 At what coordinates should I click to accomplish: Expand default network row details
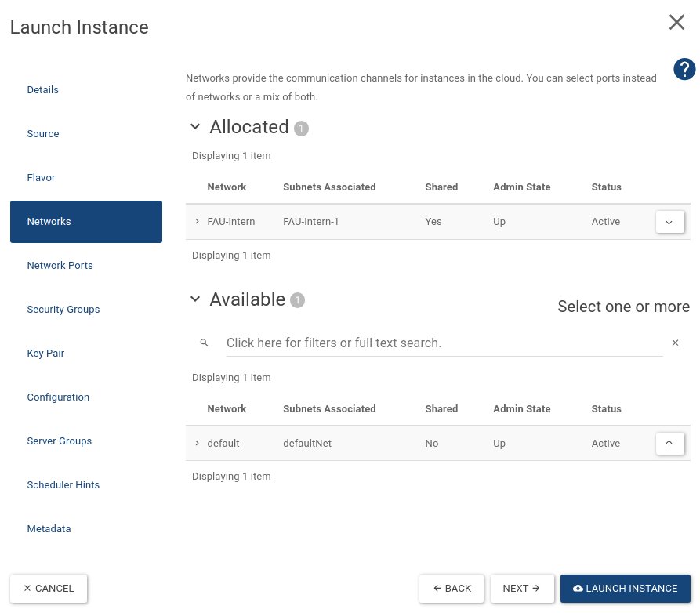click(x=197, y=444)
